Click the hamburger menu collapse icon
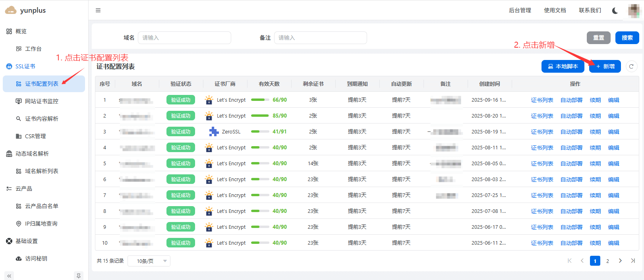Viewport: 644px width, 280px height. coord(98,10)
